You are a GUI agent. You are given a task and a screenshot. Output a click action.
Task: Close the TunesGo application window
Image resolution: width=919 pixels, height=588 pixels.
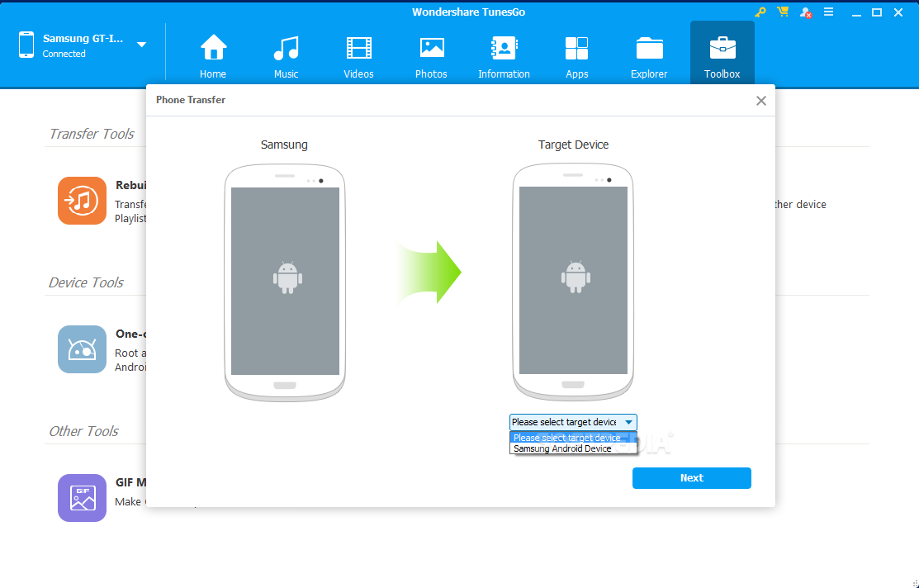click(x=898, y=12)
